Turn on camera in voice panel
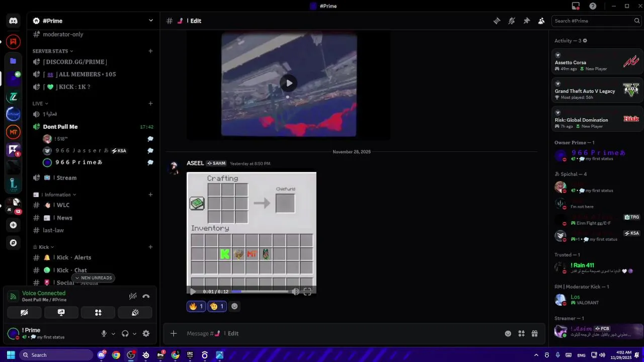The width and height of the screenshot is (644, 362). pos(24,313)
